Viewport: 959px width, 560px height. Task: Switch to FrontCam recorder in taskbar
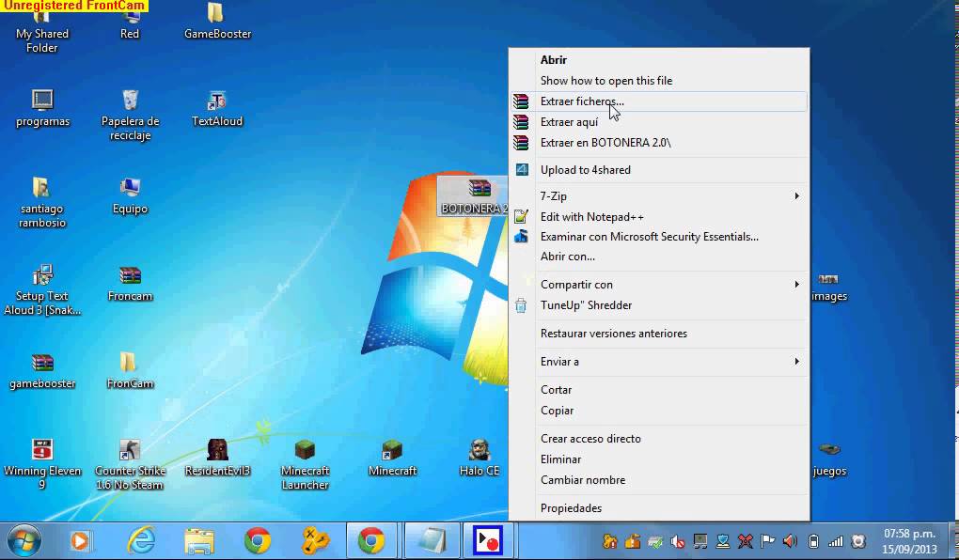pyautogui.click(x=488, y=541)
